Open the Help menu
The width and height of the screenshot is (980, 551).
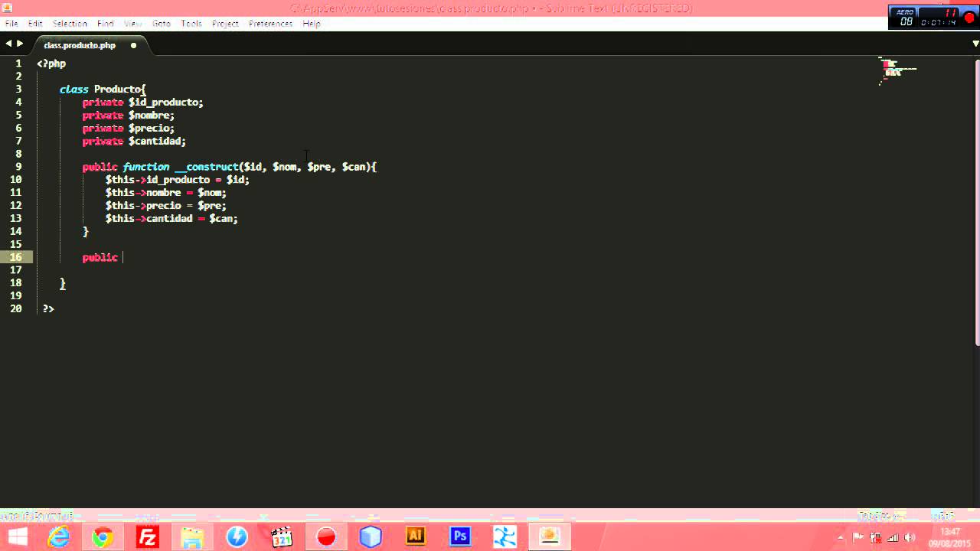click(312, 24)
